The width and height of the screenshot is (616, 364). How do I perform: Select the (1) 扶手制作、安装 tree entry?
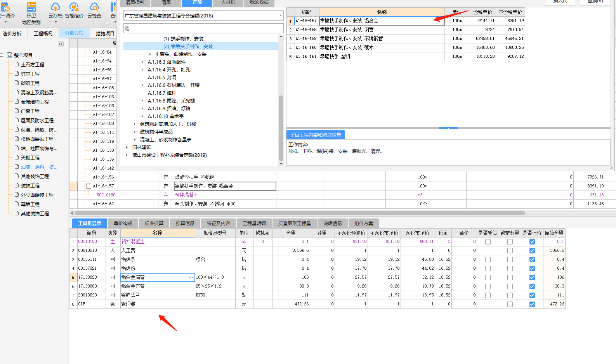click(x=183, y=39)
